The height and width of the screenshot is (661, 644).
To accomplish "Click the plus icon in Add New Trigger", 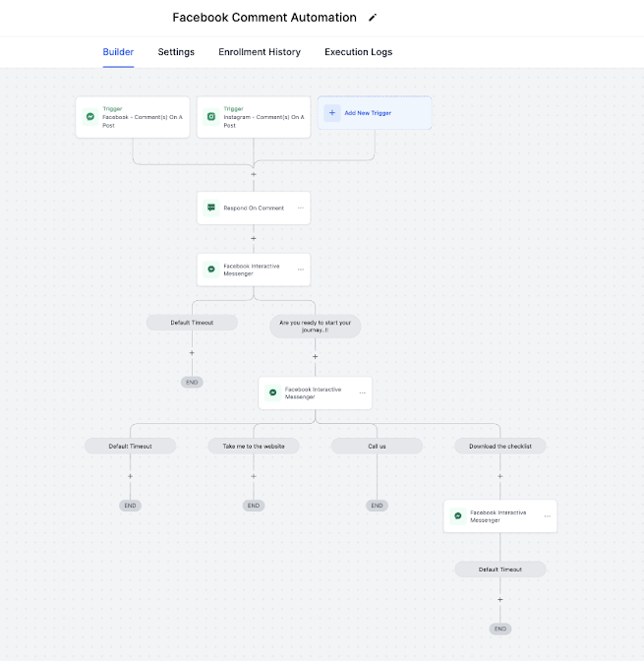I will coord(331,113).
